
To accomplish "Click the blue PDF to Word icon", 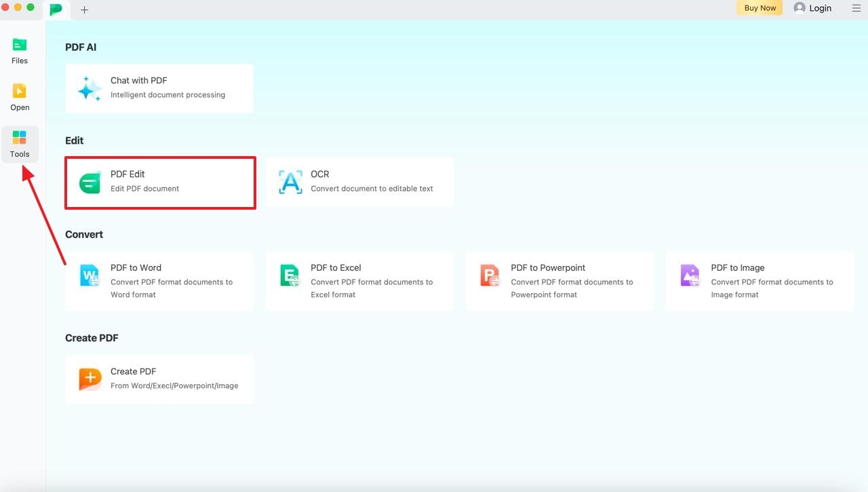I will point(90,276).
